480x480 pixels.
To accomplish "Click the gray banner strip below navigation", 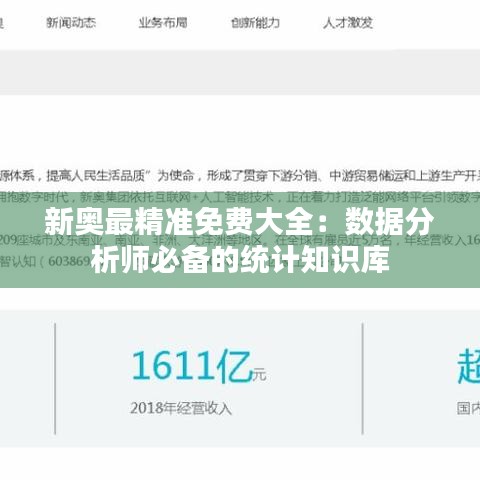I will pyautogui.click(x=240, y=72).
